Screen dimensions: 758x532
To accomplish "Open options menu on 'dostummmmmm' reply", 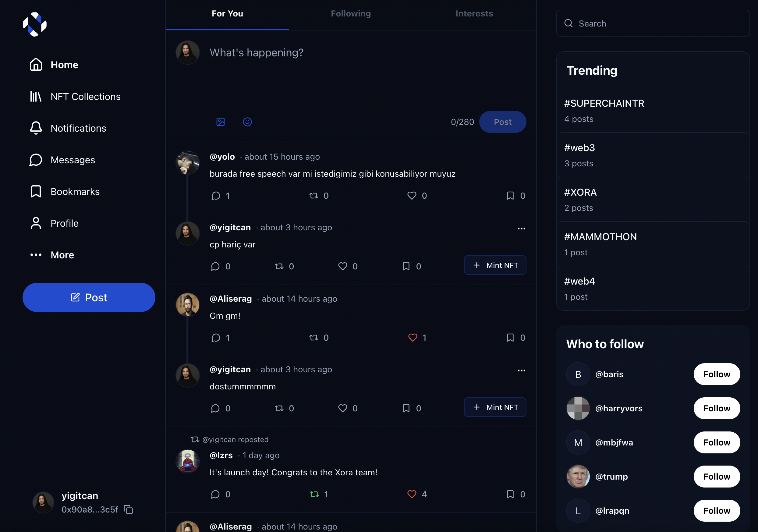I will tap(521, 371).
